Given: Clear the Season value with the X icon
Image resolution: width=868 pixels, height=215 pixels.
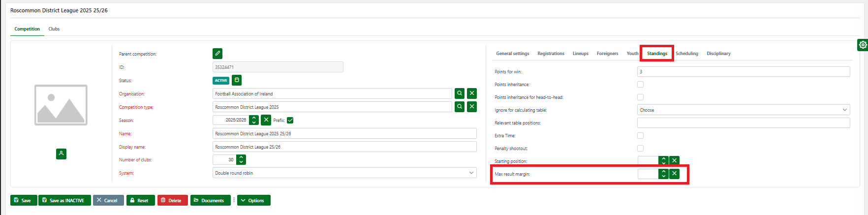Looking at the screenshot, I should click(266, 120).
